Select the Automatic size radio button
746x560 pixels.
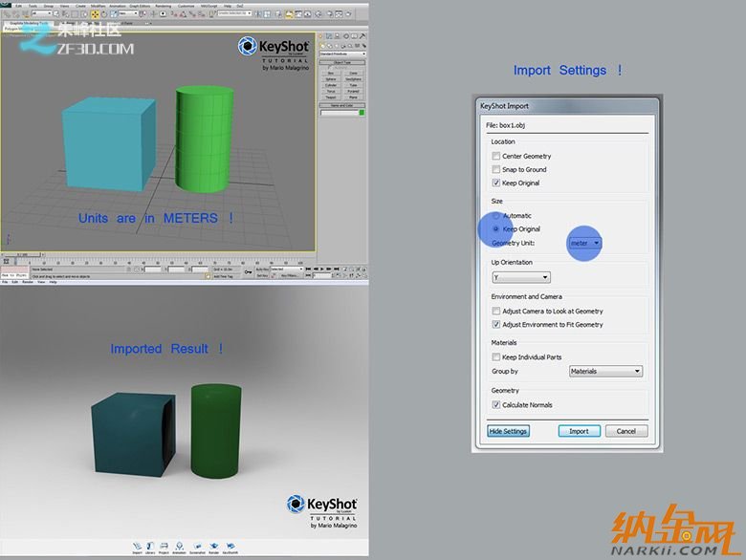(495, 216)
